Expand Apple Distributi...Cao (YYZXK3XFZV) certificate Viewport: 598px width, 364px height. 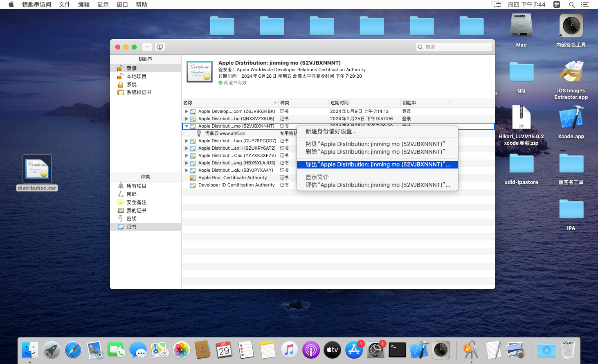[x=187, y=155]
